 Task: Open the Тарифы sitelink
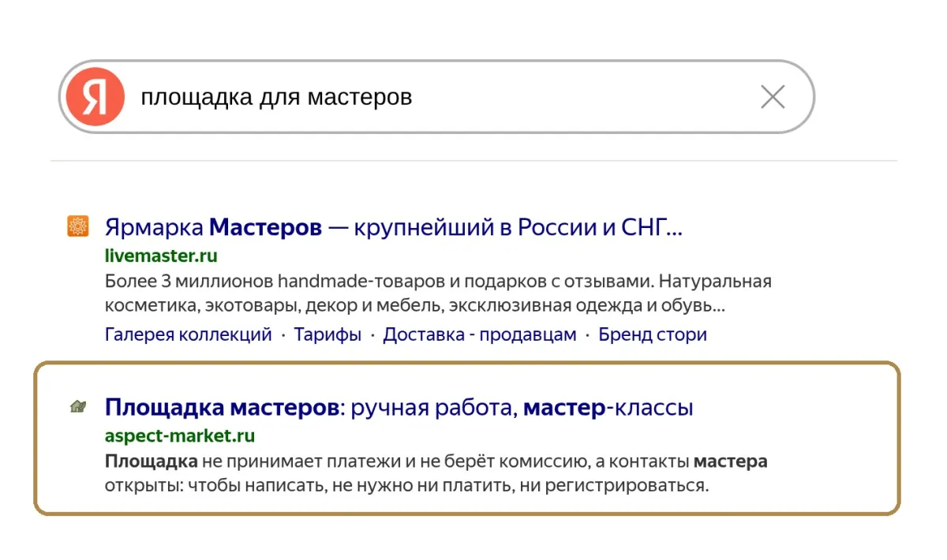tap(328, 334)
